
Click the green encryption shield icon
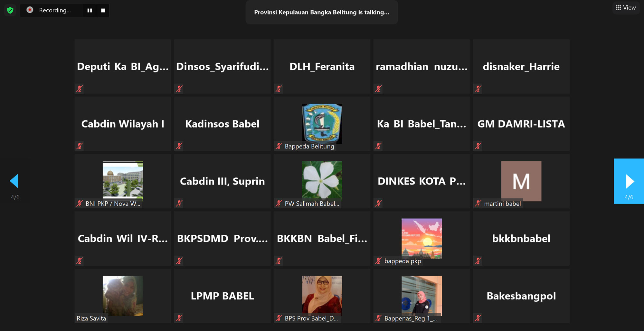(10, 10)
